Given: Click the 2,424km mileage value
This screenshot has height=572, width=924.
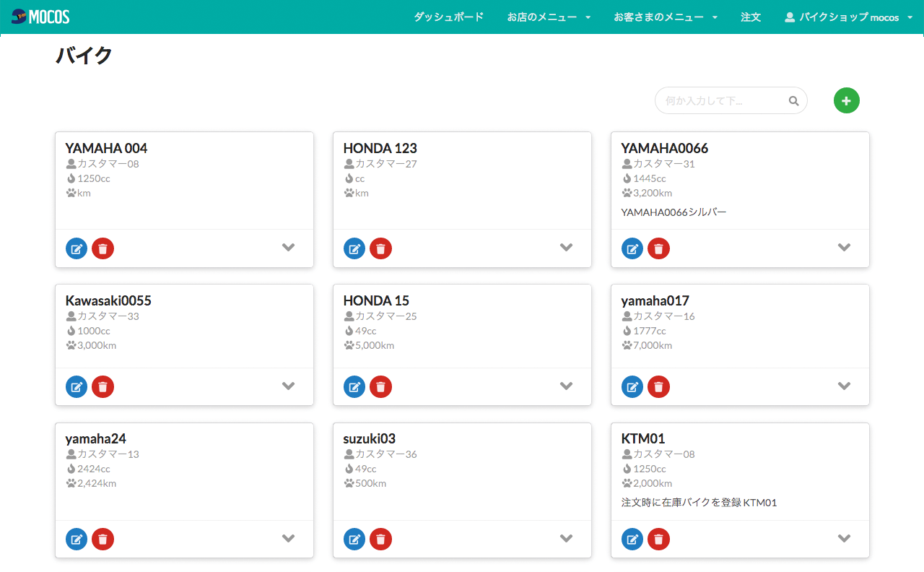Looking at the screenshot, I should click(x=97, y=483).
